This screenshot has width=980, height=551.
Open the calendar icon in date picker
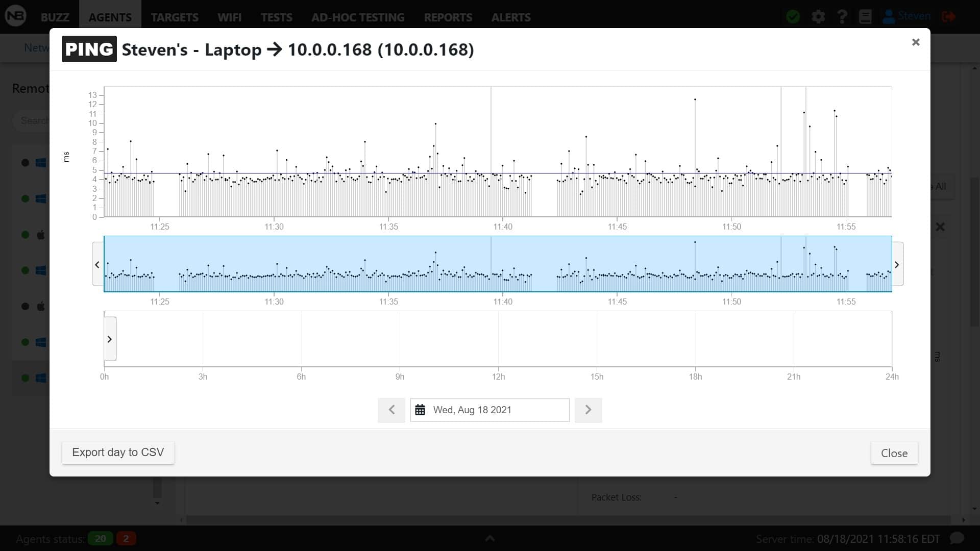[420, 410]
